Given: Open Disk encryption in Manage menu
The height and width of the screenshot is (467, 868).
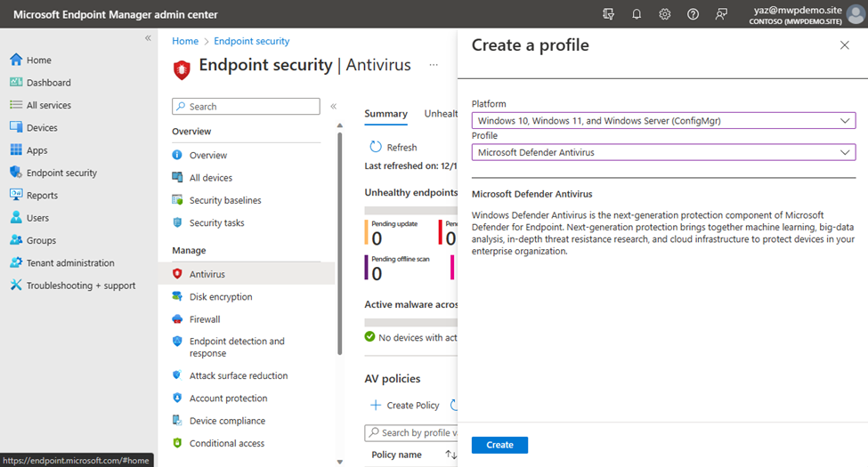Looking at the screenshot, I should (220, 296).
